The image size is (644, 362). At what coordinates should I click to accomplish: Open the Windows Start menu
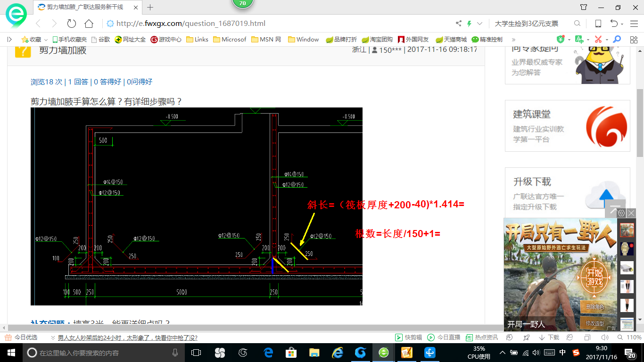(11, 353)
